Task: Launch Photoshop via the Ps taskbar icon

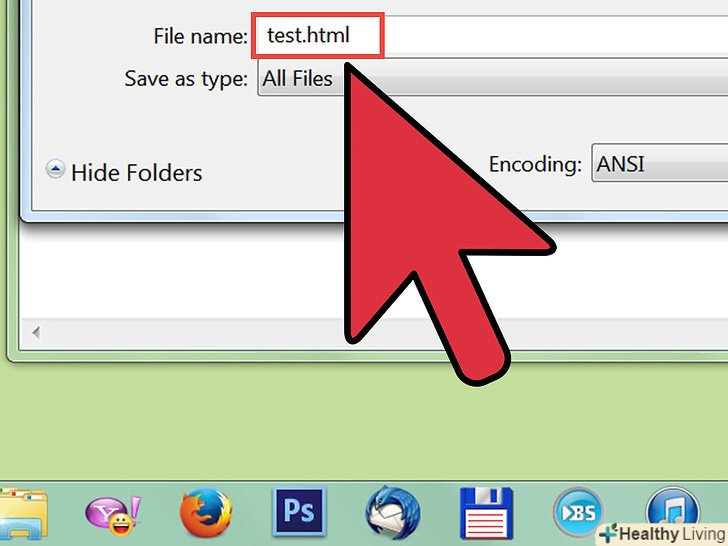Action: tap(299, 511)
